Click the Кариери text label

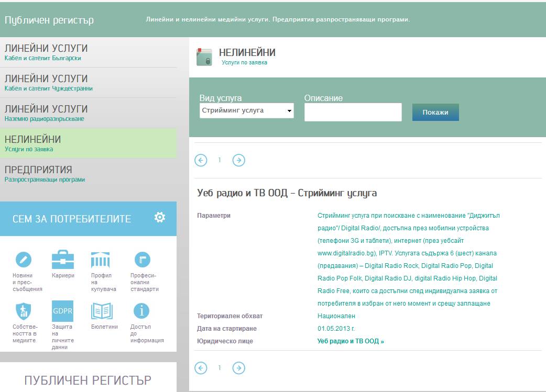point(63,275)
